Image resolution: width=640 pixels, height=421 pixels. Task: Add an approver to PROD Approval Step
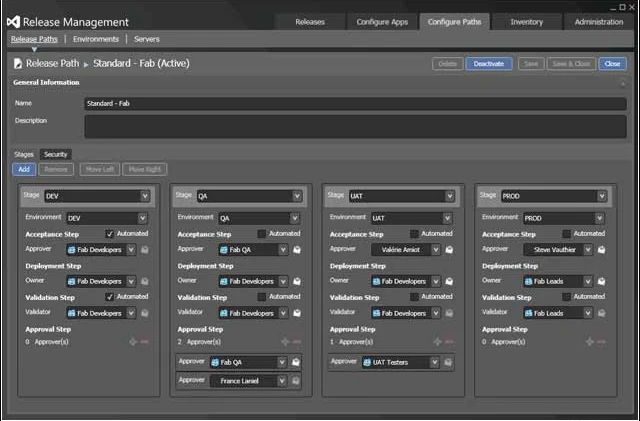pos(590,342)
